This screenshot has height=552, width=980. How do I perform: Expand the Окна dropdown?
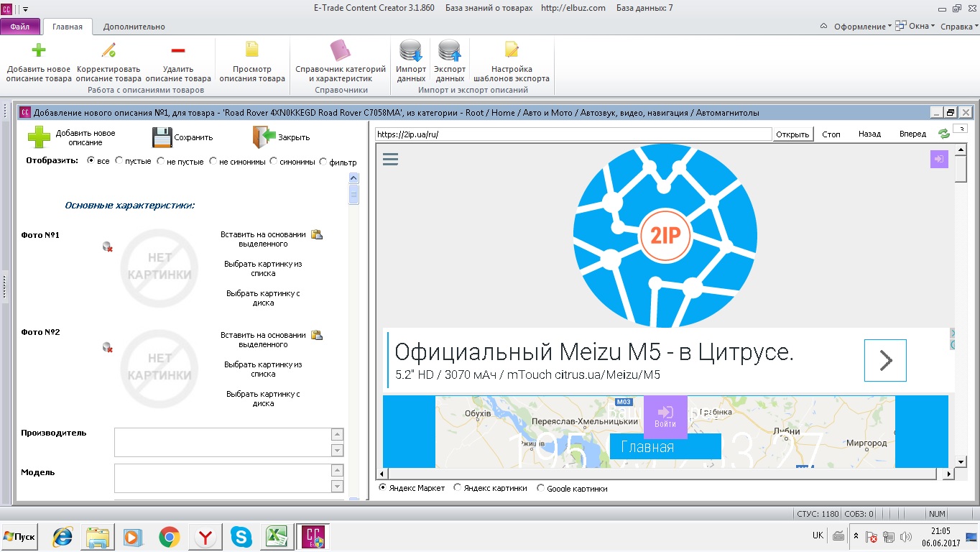click(x=915, y=27)
